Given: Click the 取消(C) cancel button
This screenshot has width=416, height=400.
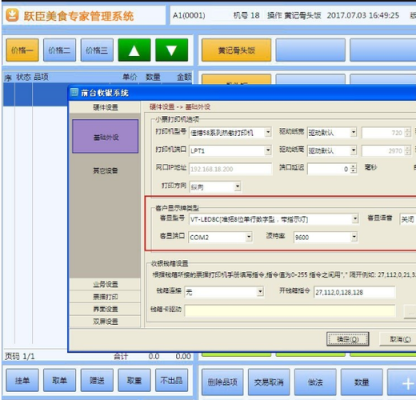Looking at the screenshot, I should (398, 339).
